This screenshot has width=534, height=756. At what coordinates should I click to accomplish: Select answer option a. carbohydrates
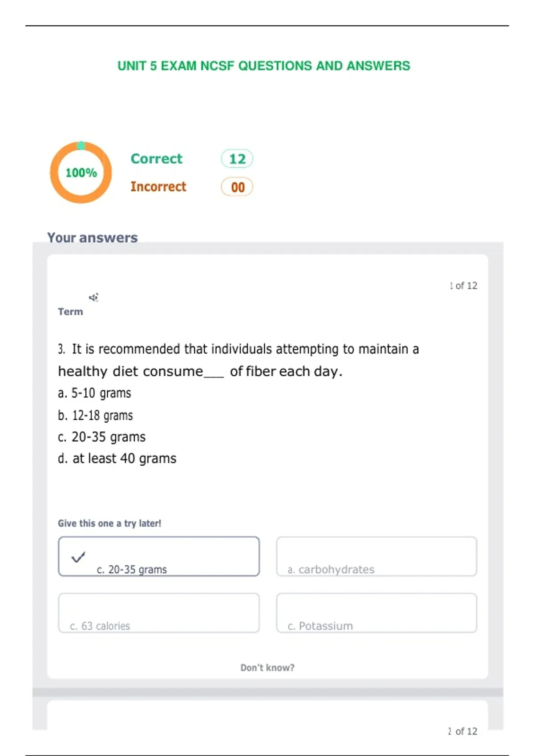[376, 556]
